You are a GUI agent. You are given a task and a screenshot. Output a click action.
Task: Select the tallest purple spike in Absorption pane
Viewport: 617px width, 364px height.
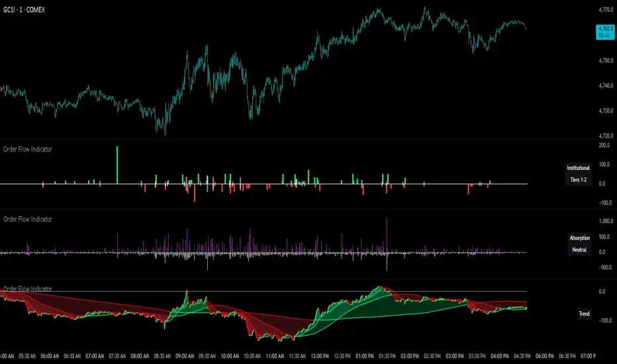coord(387,235)
